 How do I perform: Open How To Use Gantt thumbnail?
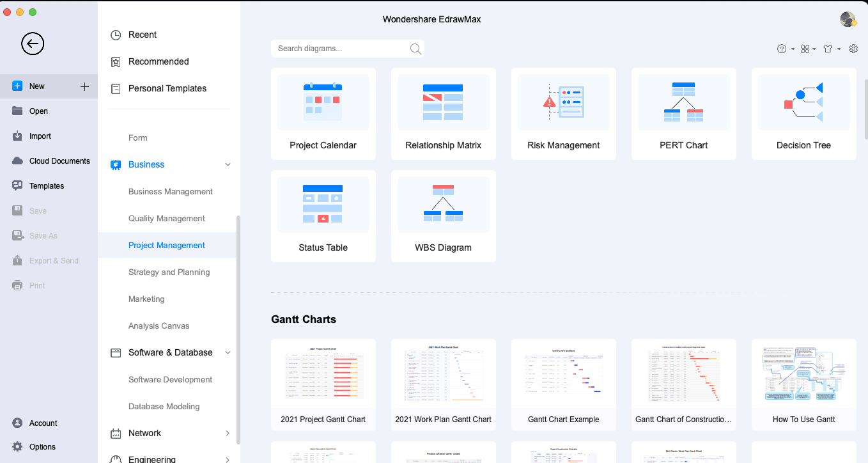804,384
